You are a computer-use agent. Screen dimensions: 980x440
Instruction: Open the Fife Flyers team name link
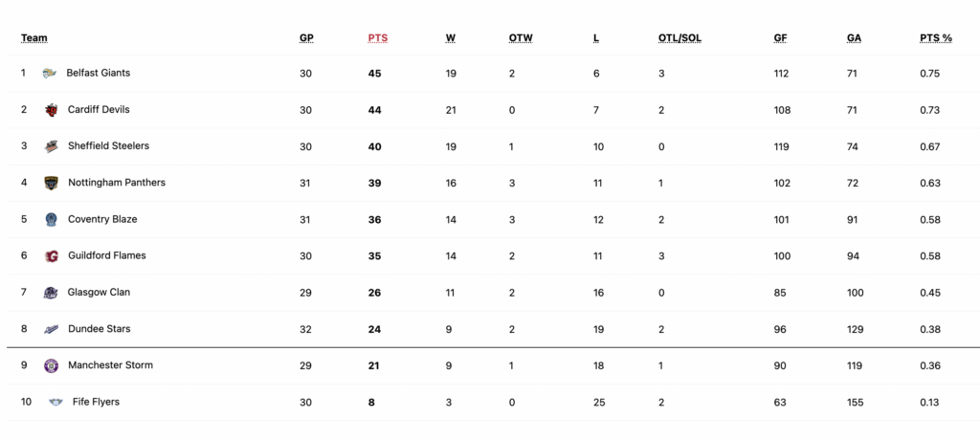coord(96,402)
